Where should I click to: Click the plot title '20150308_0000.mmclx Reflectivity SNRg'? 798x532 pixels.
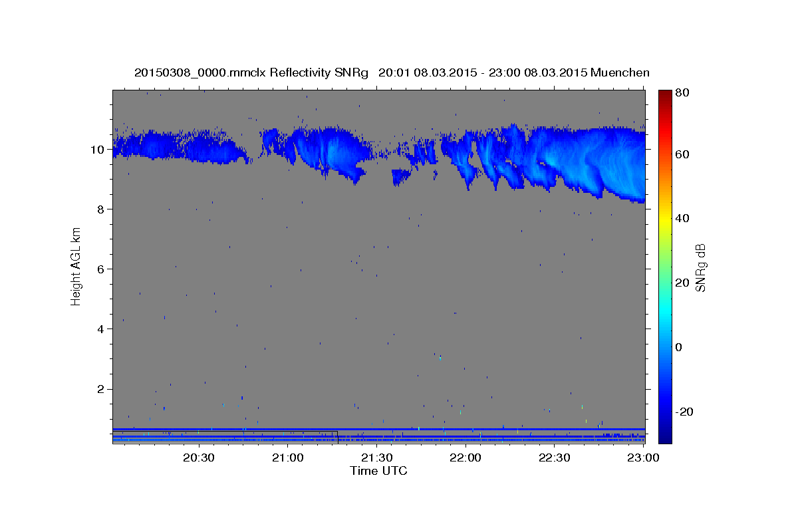tap(251, 72)
